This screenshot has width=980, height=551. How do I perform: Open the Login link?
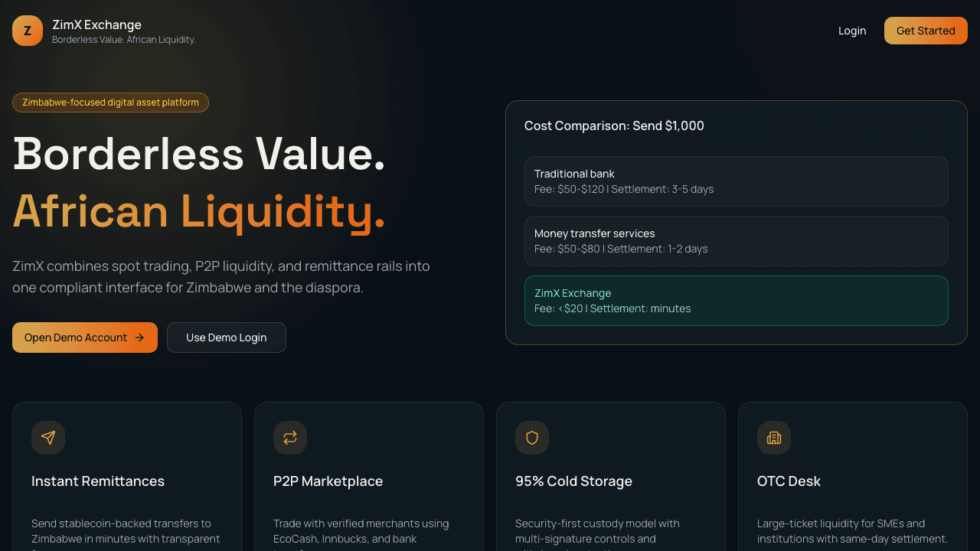click(x=852, y=31)
